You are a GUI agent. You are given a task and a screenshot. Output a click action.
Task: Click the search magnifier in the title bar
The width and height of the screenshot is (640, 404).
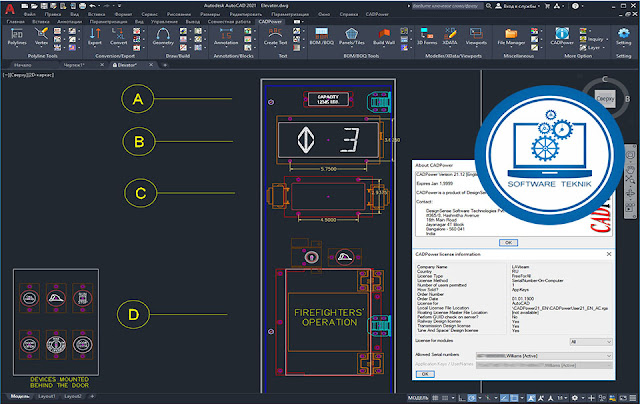click(489, 6)
